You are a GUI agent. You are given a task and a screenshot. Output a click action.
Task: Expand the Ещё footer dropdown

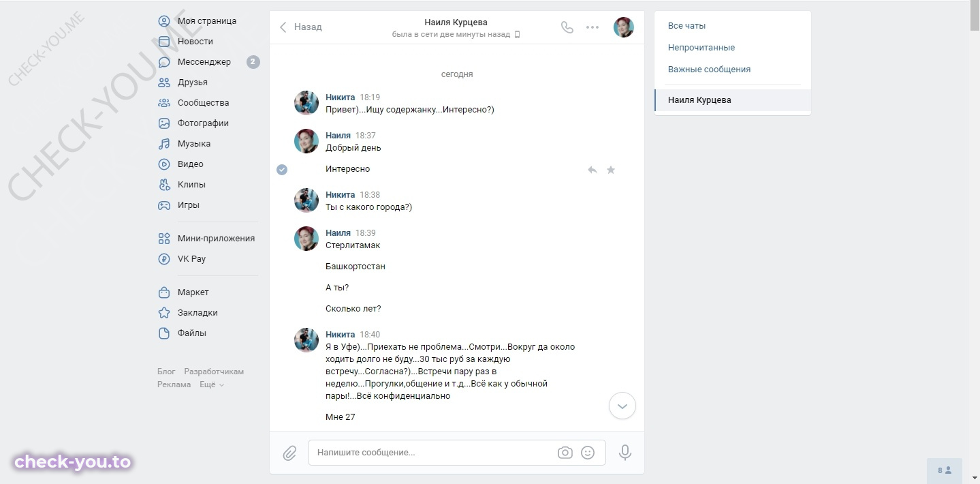(212, 384)
